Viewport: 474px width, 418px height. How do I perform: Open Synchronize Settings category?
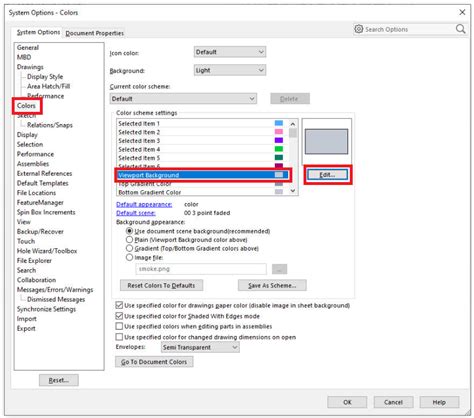coord(46,309)
